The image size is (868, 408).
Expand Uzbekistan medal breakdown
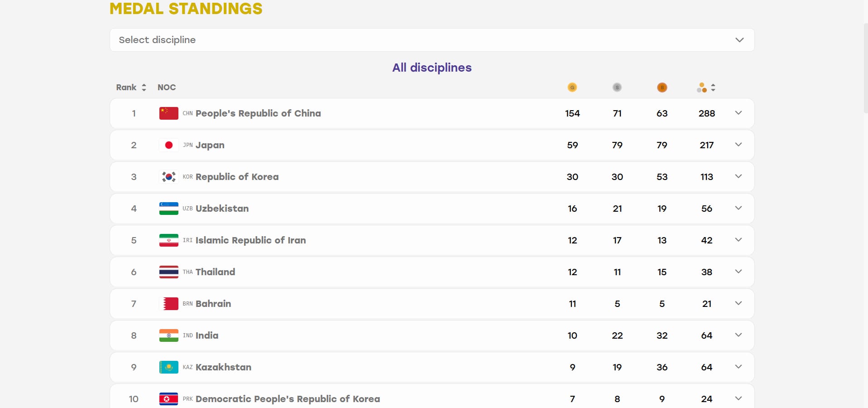point(739,208)
